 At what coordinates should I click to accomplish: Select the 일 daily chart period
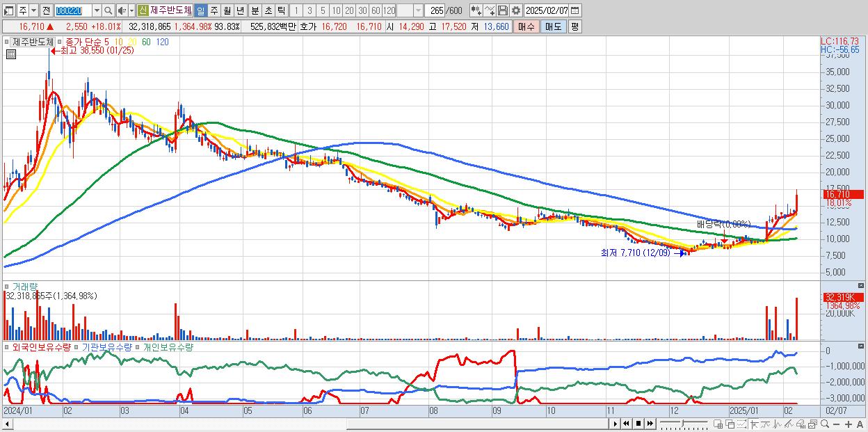click(x=201, y=10)
